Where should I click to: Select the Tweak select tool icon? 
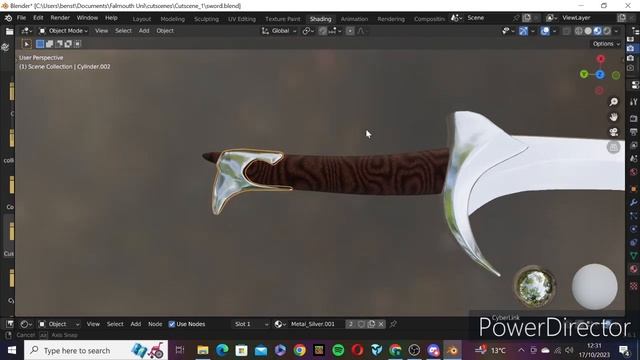[27, 44]
